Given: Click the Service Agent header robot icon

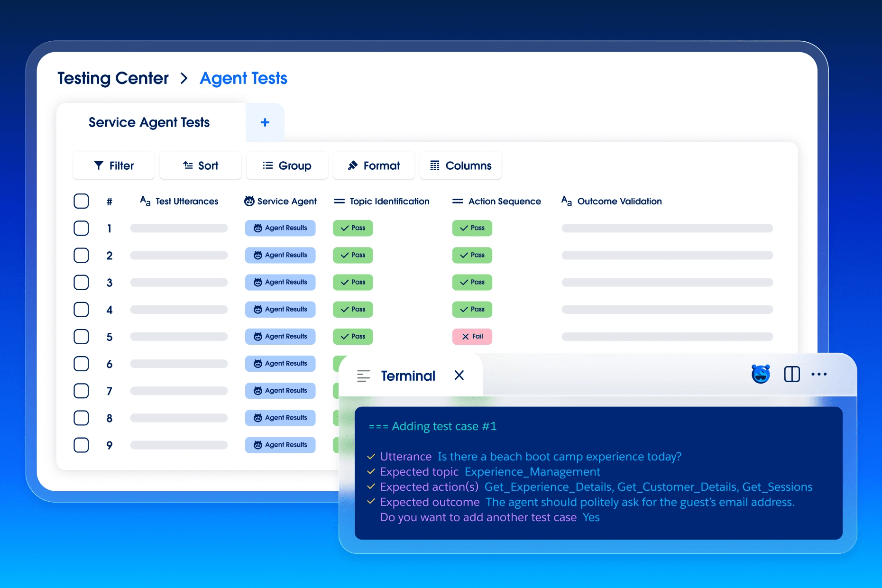Looking at the screenshot, I should 249,201.
